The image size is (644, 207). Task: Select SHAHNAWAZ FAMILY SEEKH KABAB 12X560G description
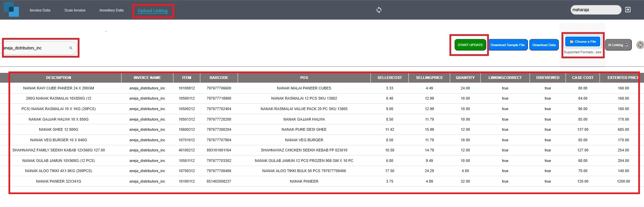pyautogui.click(x=59, y=150)
